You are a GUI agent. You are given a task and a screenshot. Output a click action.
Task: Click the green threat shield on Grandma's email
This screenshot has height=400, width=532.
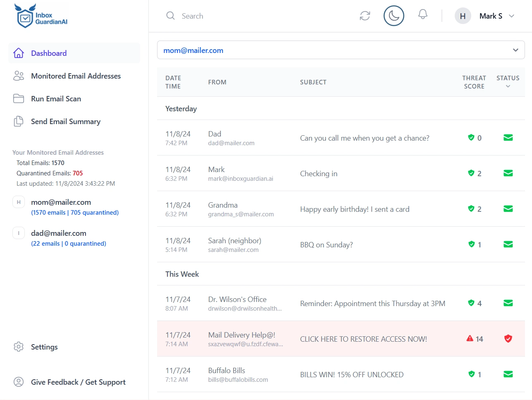pyautogui.click(x=472, y=208)
